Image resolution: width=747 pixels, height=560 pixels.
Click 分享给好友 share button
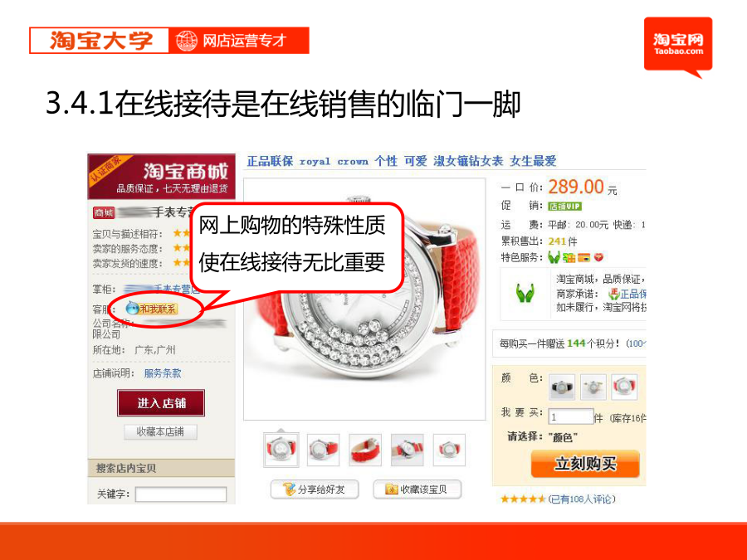(315, 489)
